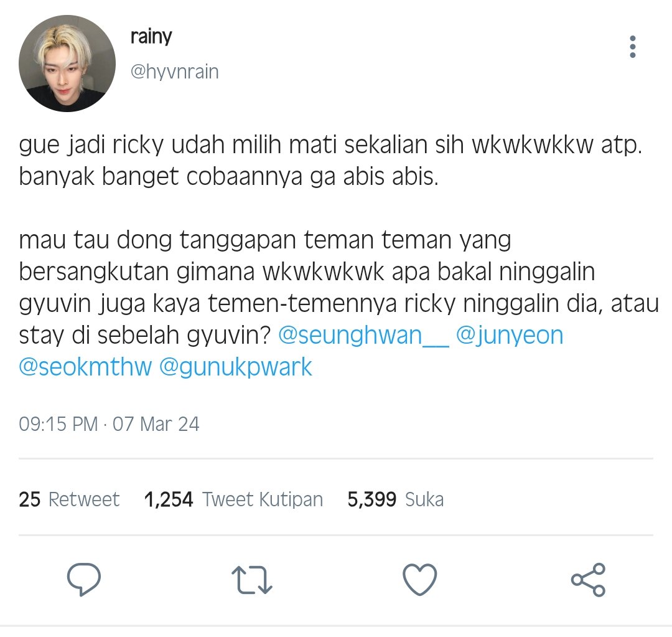This screenshot has width=672, height=637.
Task: Like the tweet with heart icon
Action: tap(420, 580)
